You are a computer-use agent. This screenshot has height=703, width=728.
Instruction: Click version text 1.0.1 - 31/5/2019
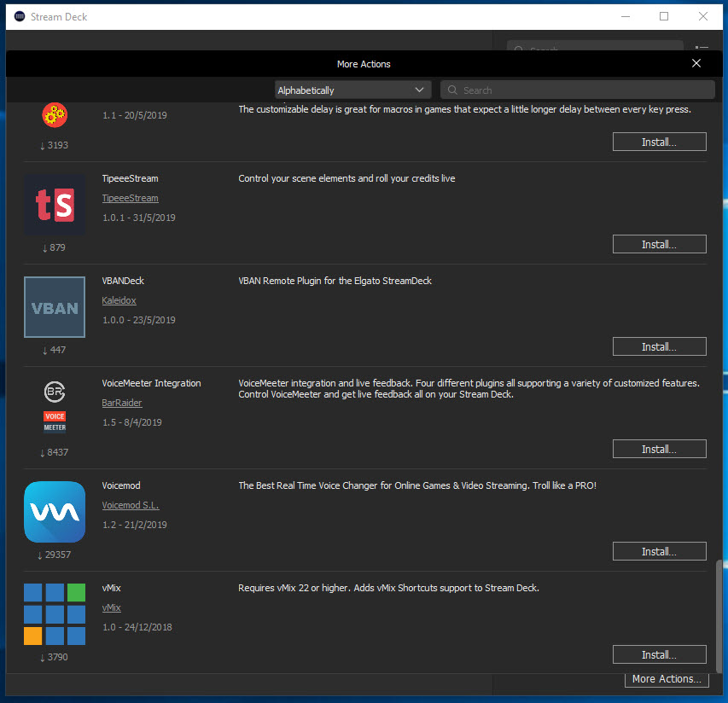tap(139, 218)
